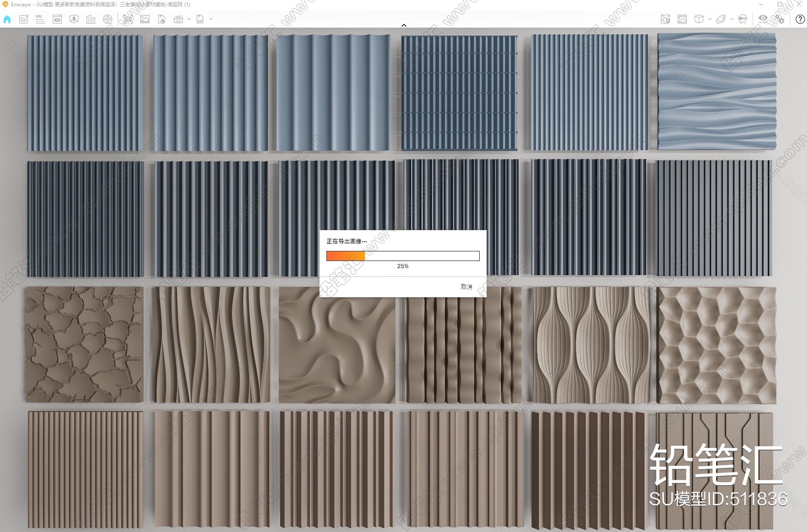
Task: Click the 正在导出图像 dialog title text
Action: pos(347,241)
